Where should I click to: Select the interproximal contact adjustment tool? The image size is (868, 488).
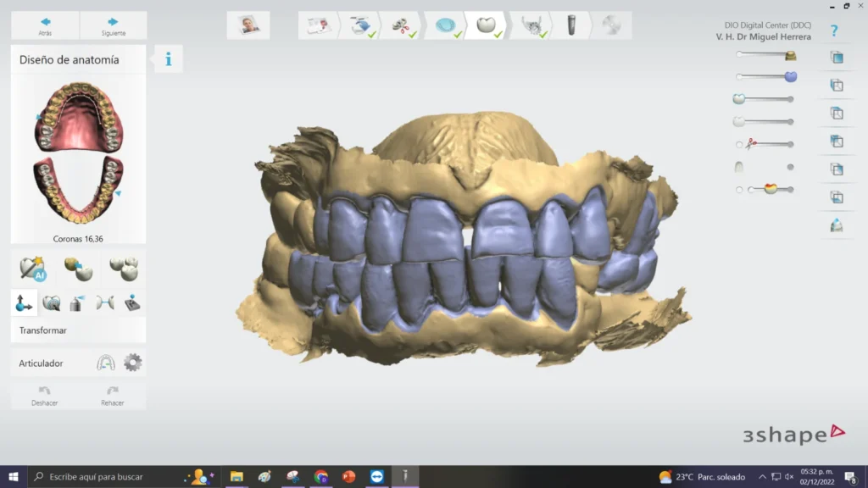[104, 302]
